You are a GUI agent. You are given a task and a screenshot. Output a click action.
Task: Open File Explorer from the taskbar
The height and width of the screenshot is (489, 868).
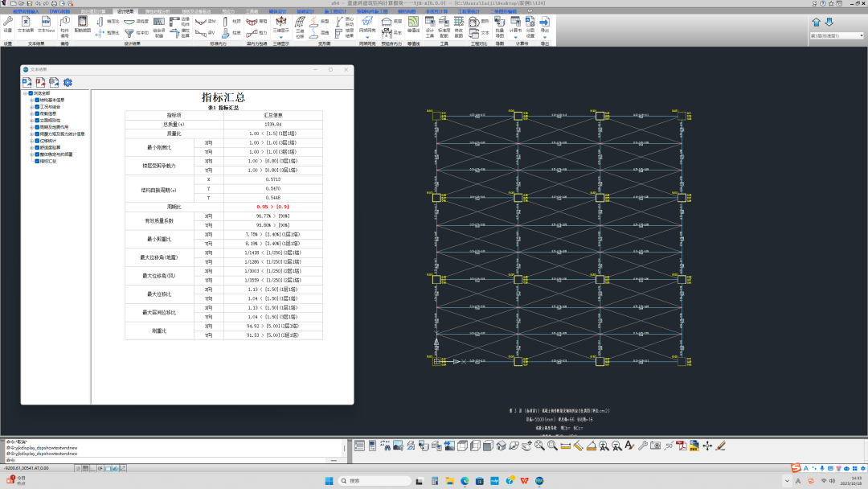449,481
